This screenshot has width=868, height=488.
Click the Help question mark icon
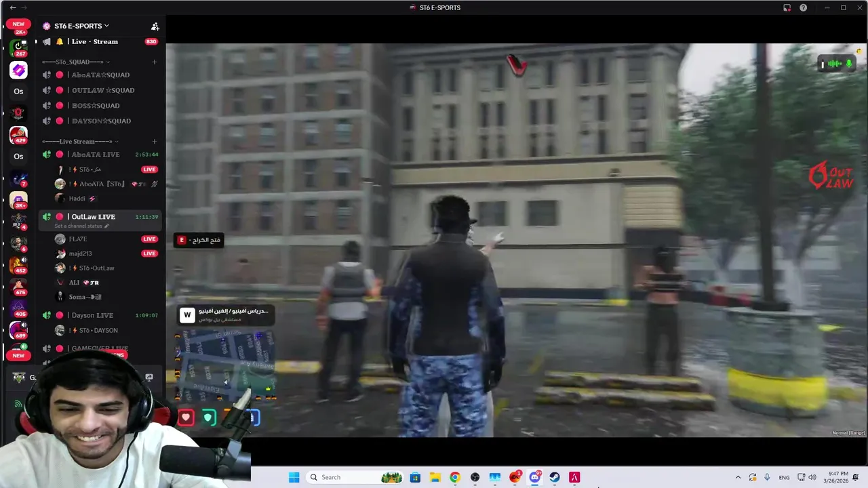click(x=804, y=7)
